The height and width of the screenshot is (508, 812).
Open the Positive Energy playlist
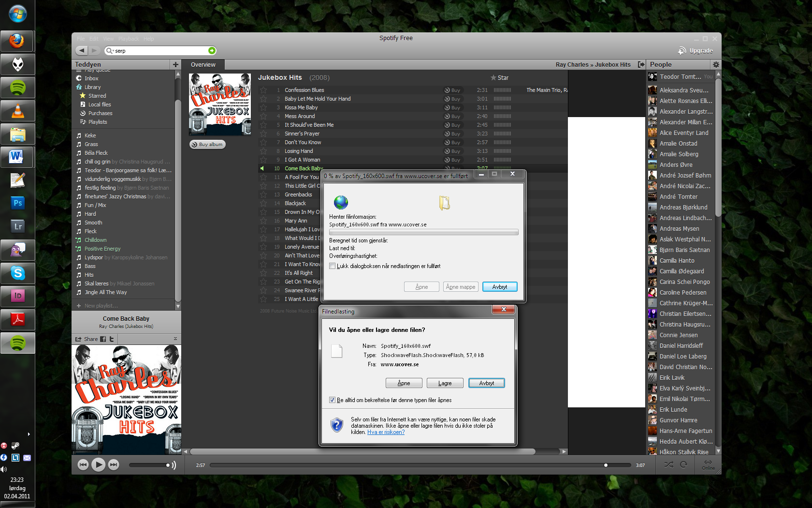102,249
